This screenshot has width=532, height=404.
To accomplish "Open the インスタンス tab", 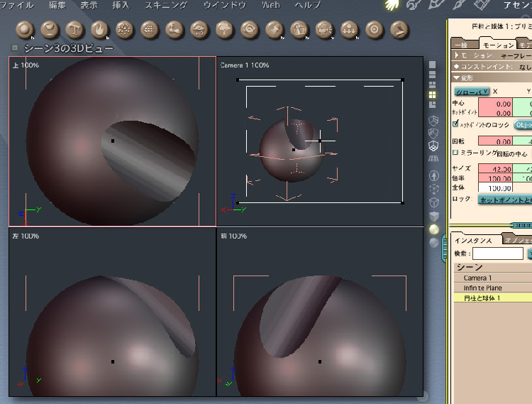I will (473, 240).
